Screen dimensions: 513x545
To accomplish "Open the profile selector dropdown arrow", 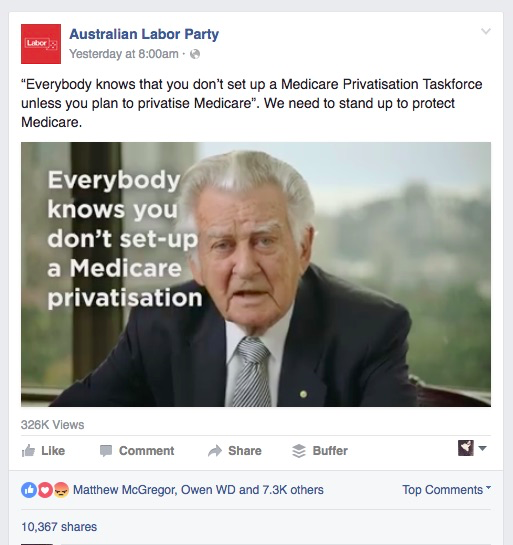I will pyautogui.click(x=482, y=448).
